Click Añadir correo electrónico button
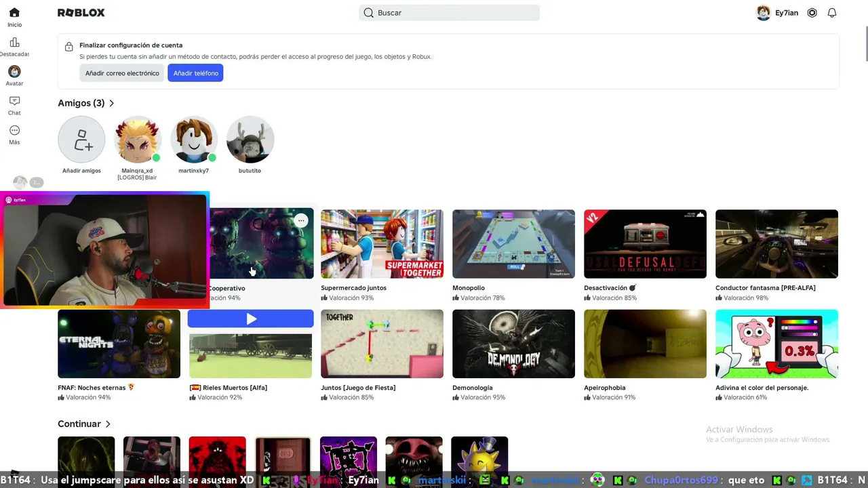 pyautogui.click(x=122, y=73)
